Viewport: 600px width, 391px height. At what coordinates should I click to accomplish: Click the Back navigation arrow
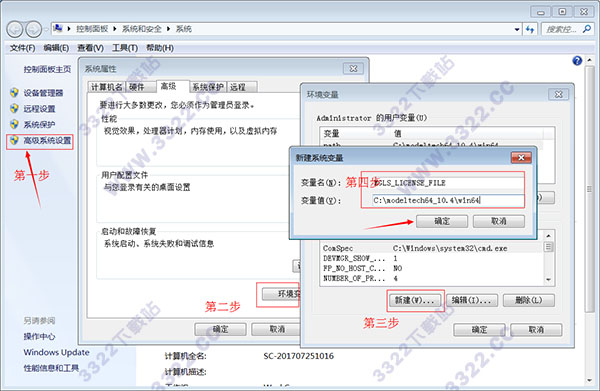[15, 29]
